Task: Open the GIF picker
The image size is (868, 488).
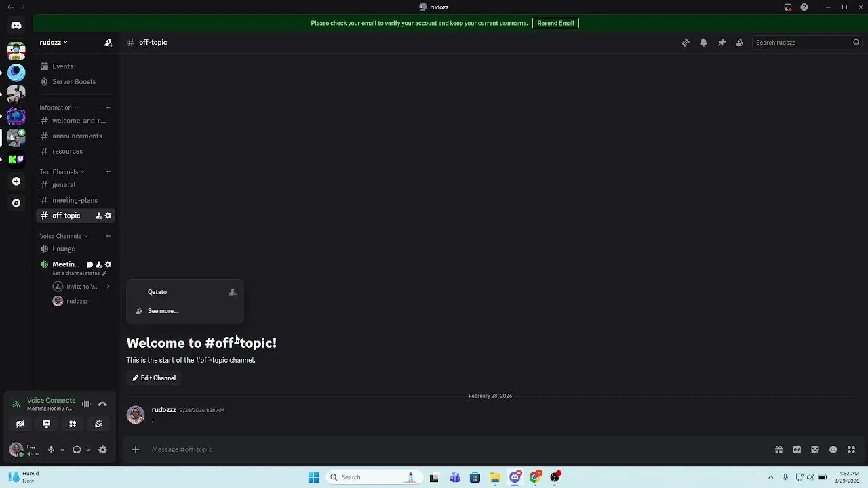Action: pyautogui.click(x=797, y=449)
